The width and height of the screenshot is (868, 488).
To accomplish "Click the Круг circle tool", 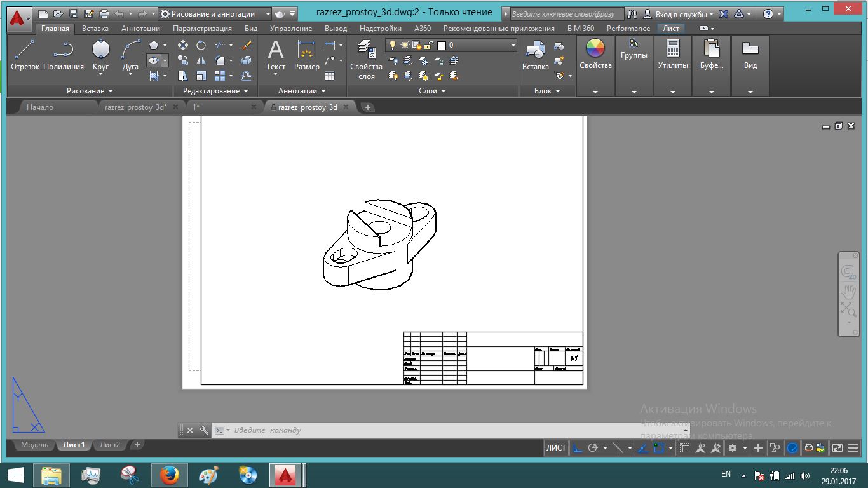I will click(100, 55).
